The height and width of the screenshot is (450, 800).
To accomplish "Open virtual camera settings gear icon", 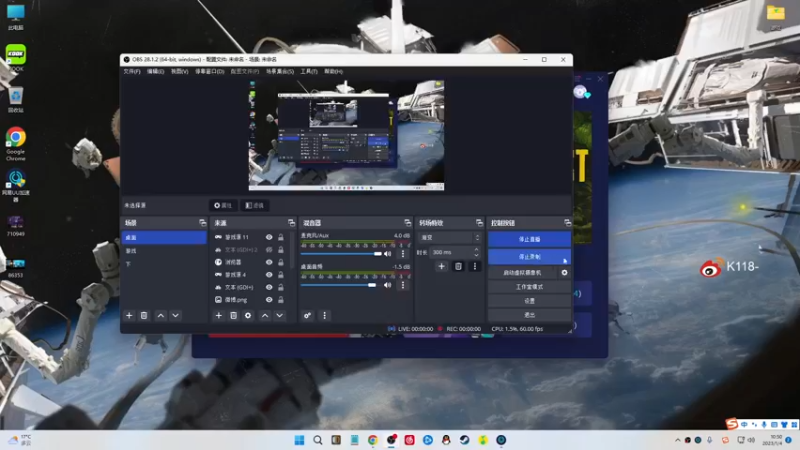I will pos(564,273).
